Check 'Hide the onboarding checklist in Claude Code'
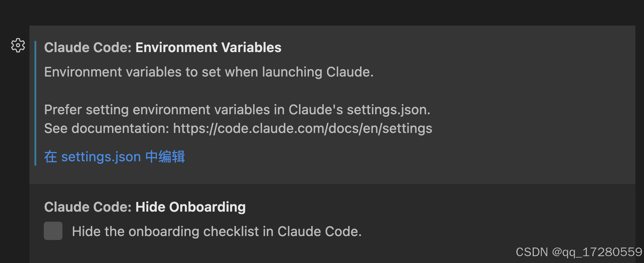644x263 pixels. 53,231
